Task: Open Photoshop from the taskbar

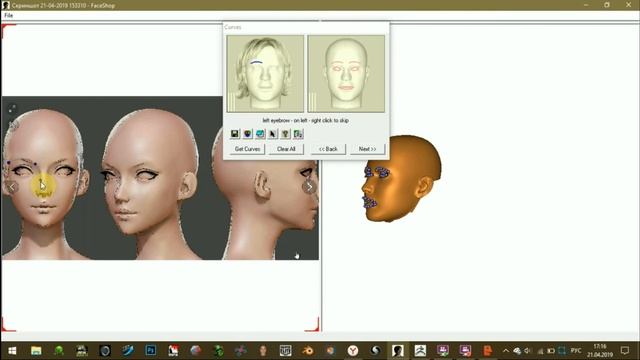Action: tap(151, 351)
